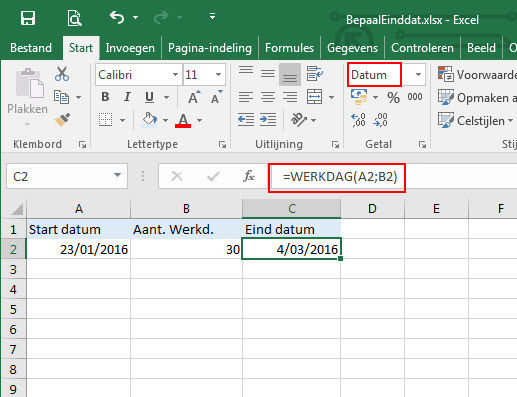
Task: Click the Undo arrow icon
Action: [117, 17]
